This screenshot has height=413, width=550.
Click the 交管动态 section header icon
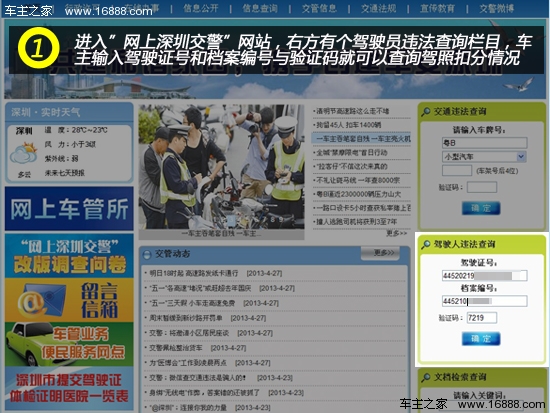click(147, 254)
